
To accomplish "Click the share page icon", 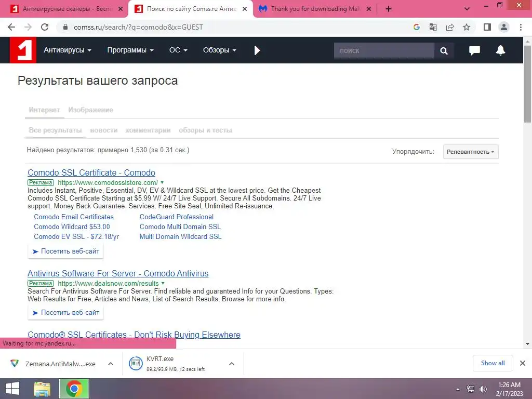I will [x=450, y=27].
